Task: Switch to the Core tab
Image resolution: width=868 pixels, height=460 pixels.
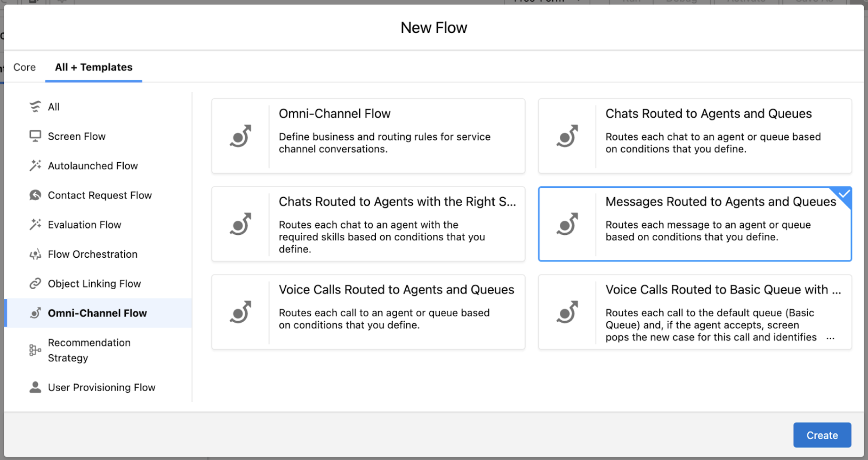Action: click(25, 67)
